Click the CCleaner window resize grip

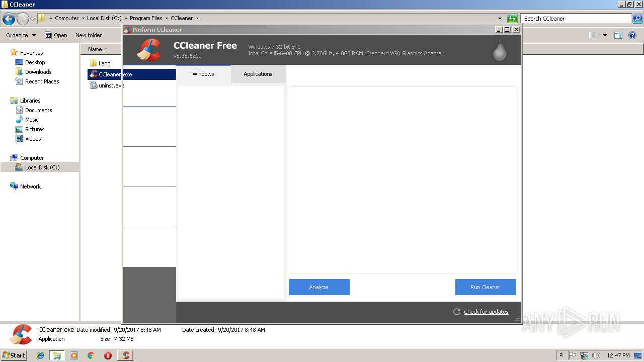pyautogui.click(x=517, y=319)
